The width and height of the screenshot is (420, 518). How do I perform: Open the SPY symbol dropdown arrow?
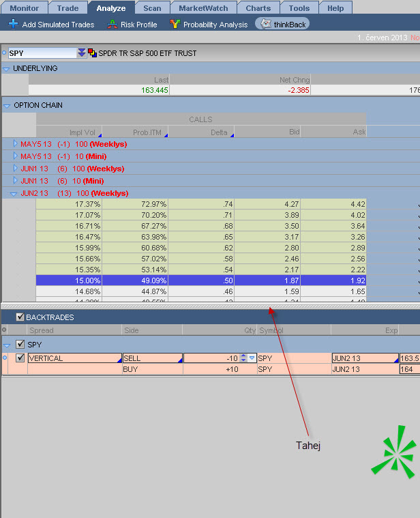pyautogui.click(x=82, y=53)
